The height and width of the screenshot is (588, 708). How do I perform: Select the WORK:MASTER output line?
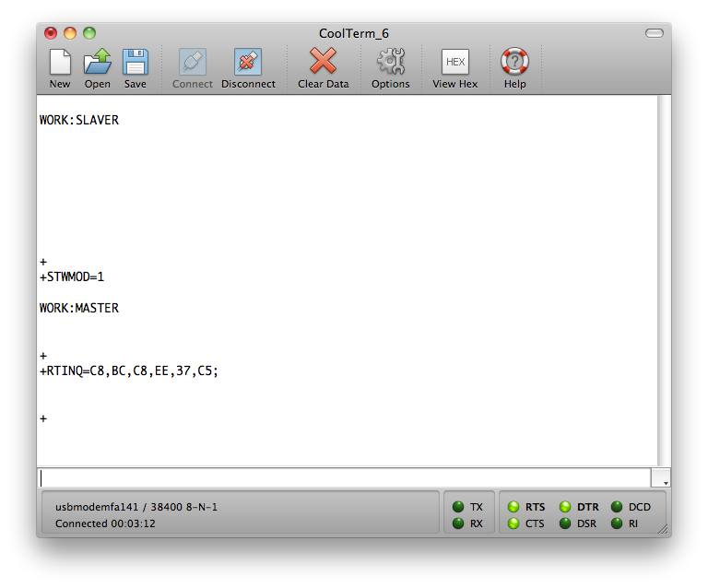click(x=79, y=308)
